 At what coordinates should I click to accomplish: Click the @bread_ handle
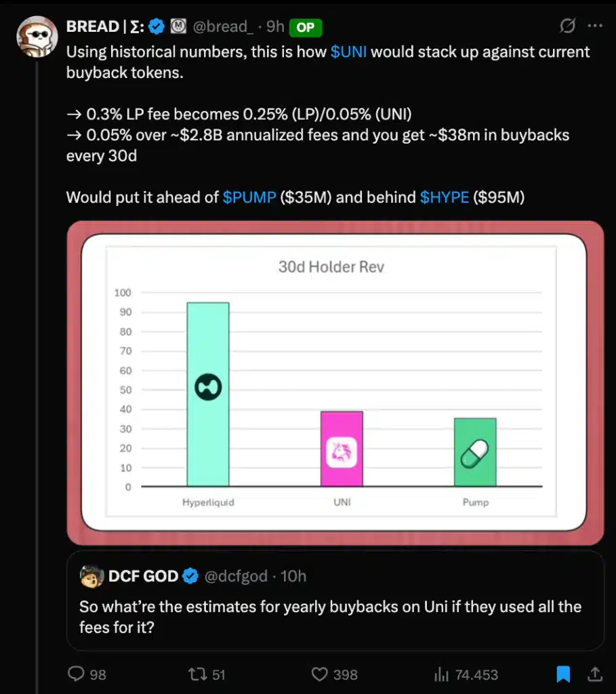pyautogui.click(x=224, y=27)
